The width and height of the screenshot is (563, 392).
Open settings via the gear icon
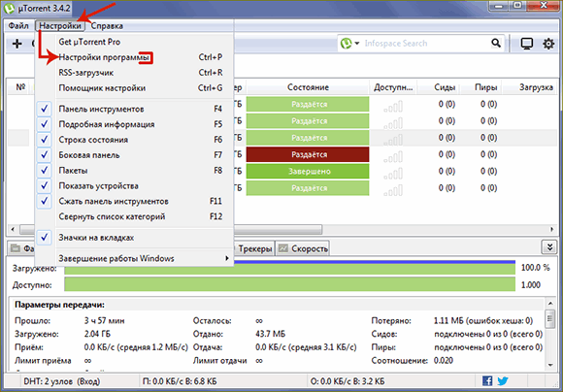click(548, 44)
